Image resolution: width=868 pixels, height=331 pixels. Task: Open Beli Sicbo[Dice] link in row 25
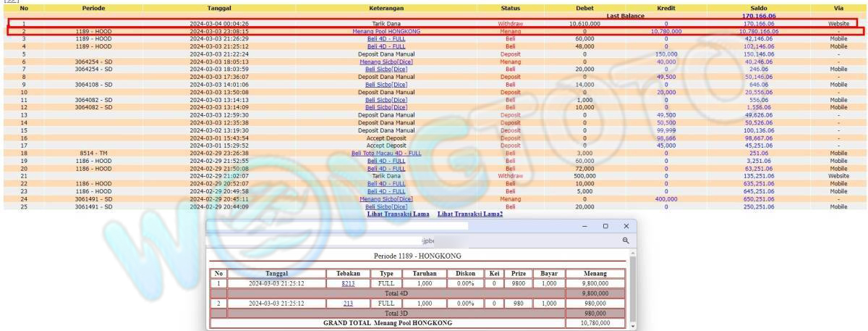pyautogui.click(x=386, y=206)
